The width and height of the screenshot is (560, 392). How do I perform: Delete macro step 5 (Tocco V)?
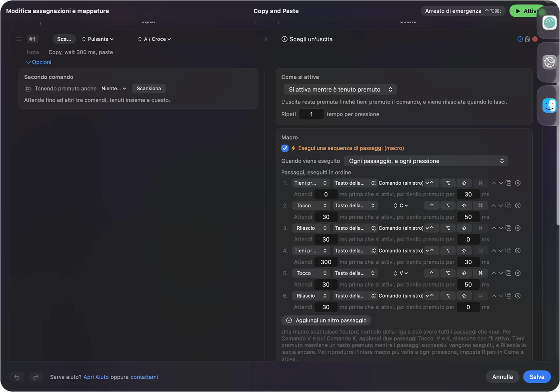tap(518, 273)
